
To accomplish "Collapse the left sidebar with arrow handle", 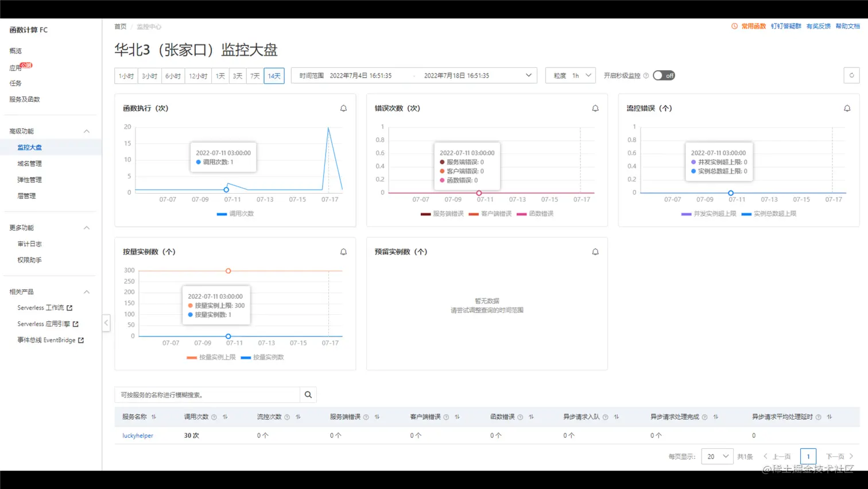I will tap(106, 323).
